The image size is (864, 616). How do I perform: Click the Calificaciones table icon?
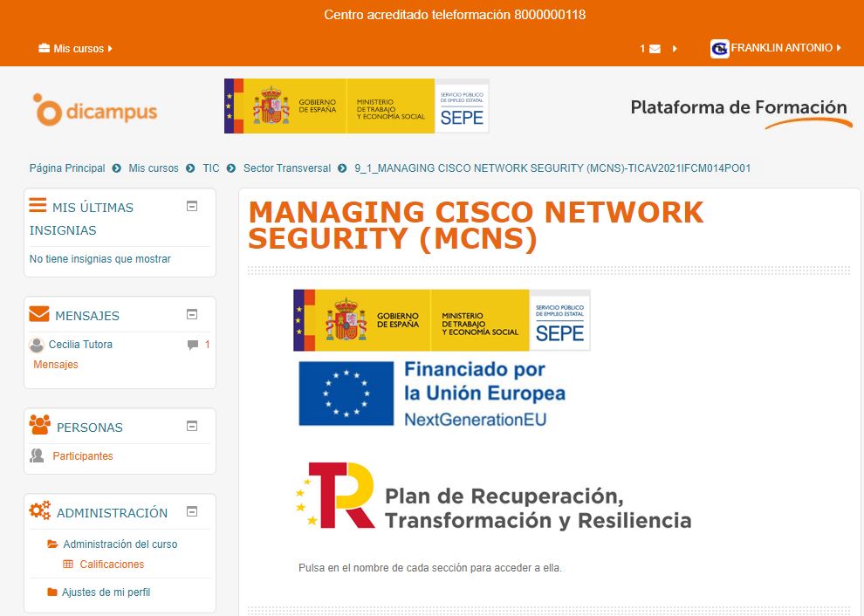(x=68, y=565)
